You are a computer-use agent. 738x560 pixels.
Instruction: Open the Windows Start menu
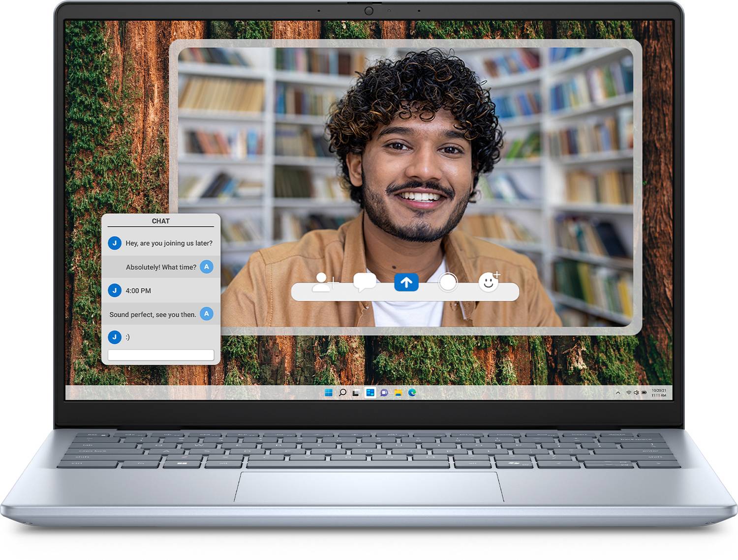pyautogui.click(x=329, y=392)
